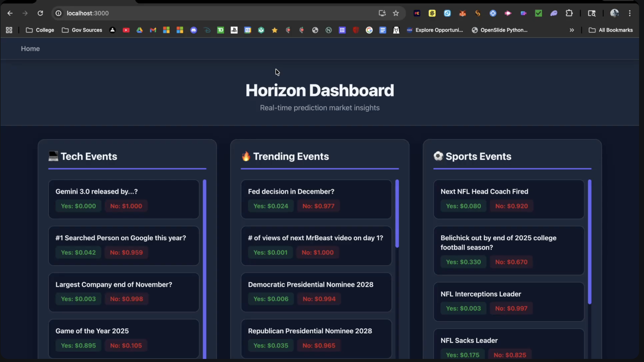Click No price on Fed decision in December
This screenshot has height=362, width=644.
pyautogui.click(x=318, y=206)
